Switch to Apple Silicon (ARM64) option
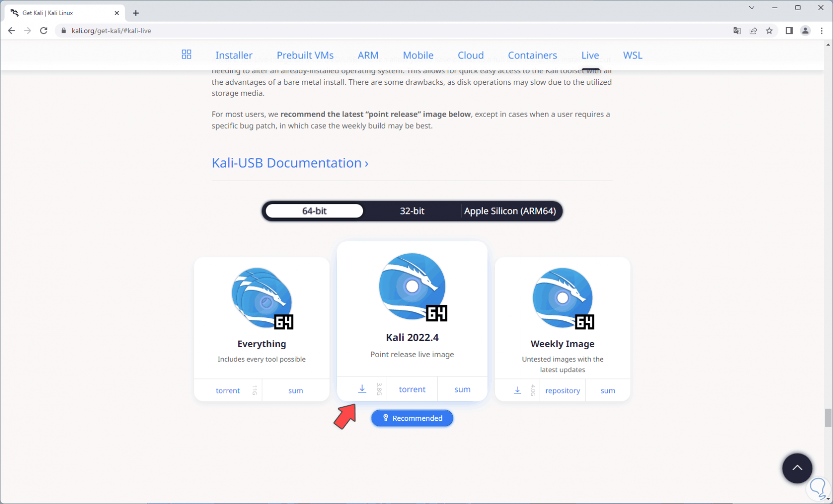 coord(510,211)
